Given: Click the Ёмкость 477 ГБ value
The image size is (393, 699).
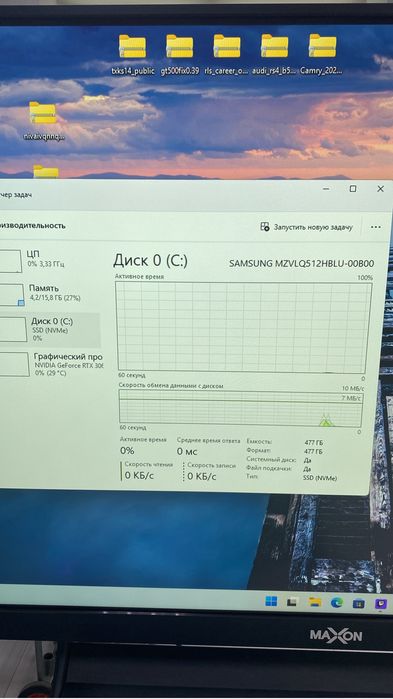Looking at the screenshot, I should tap(314, 443).
